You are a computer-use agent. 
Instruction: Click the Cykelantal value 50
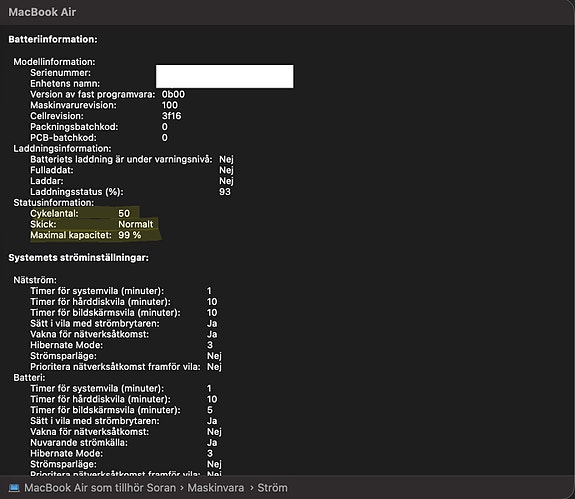[x=124, y=213]
